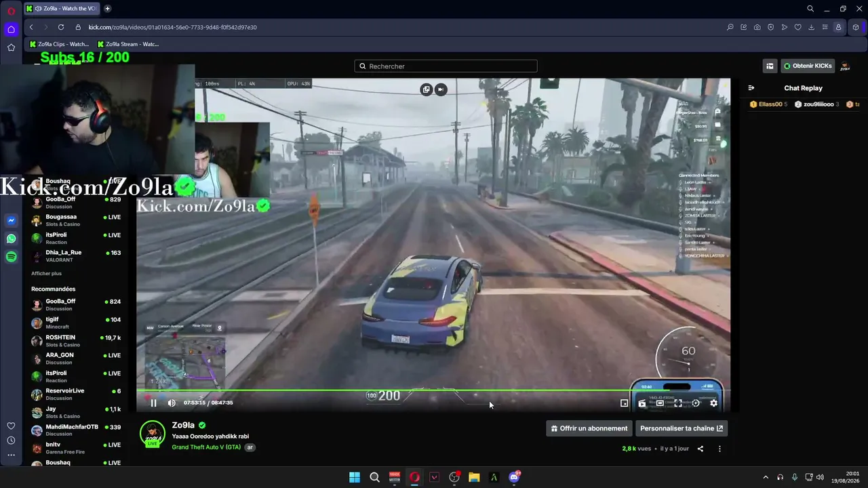Viewport: 868px width, 488px height.
Task: Open Personnaliser ta chaîne link
Action: pos(682,428)
